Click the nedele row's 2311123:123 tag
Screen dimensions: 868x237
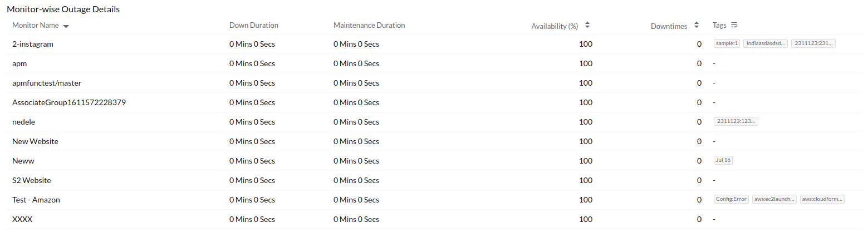[x=735, y=121]
